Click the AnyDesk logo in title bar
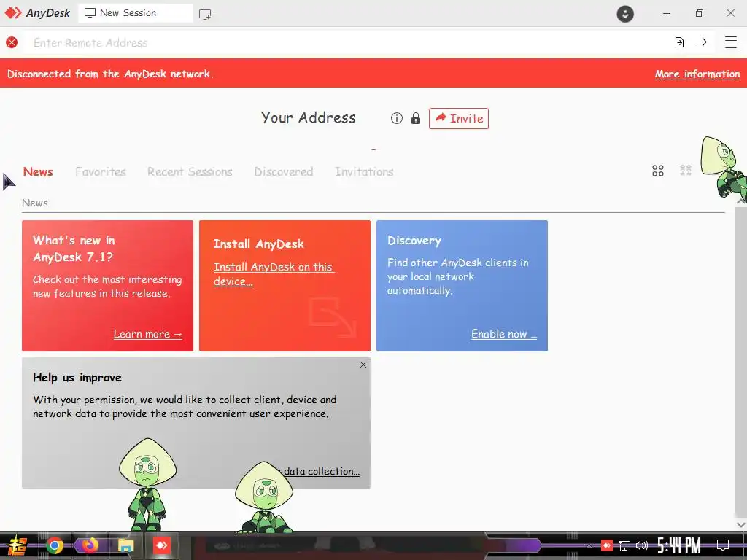Viewport: 747px width, 560px height. pos(37,13)
